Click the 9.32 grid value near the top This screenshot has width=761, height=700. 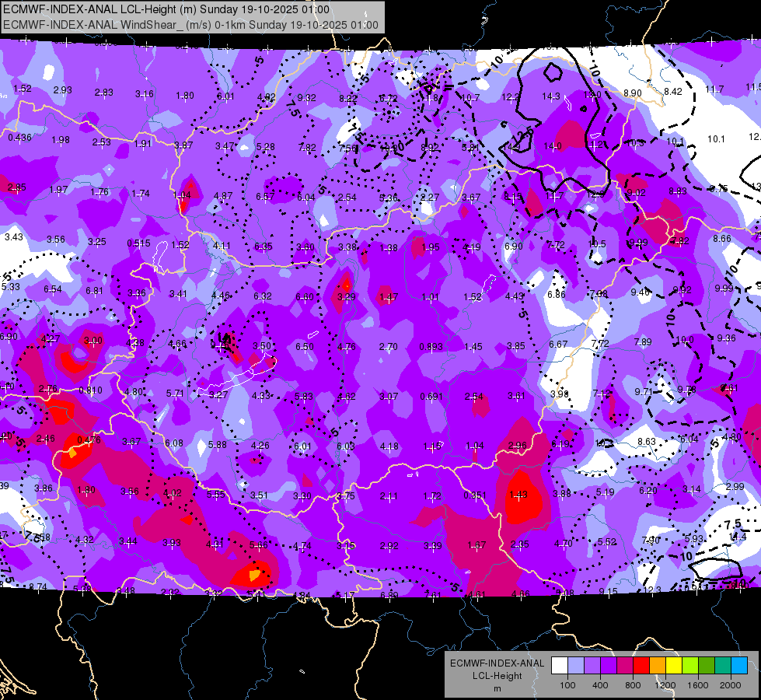click(306, 97)
